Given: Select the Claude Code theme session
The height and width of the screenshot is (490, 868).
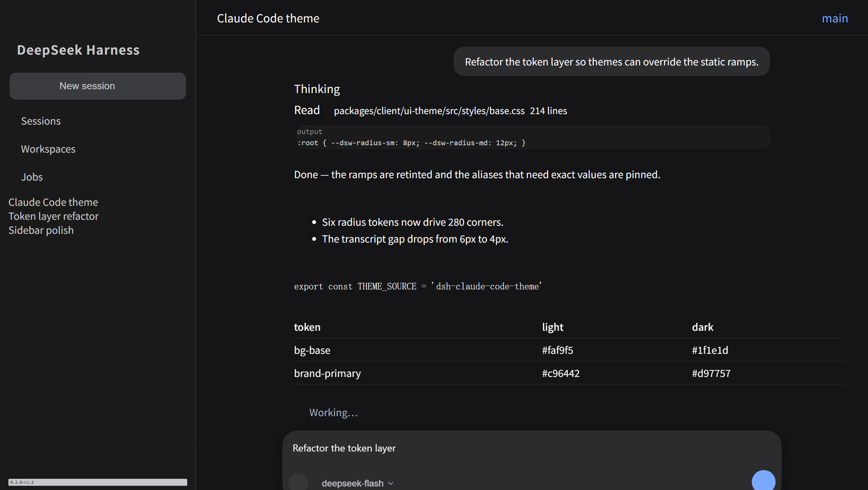Looking at the screenshot, I should [x=53, y=202].
